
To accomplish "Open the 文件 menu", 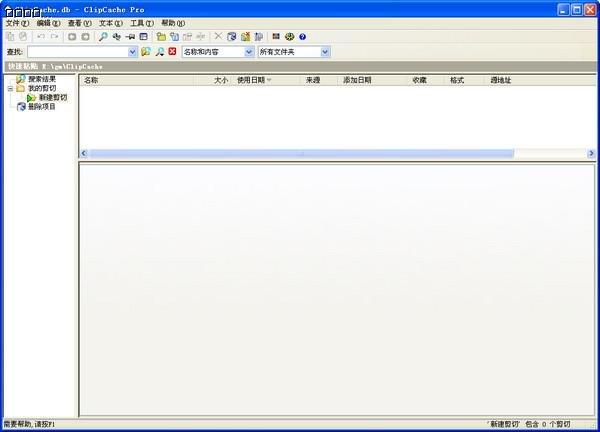I will [17, 23].
